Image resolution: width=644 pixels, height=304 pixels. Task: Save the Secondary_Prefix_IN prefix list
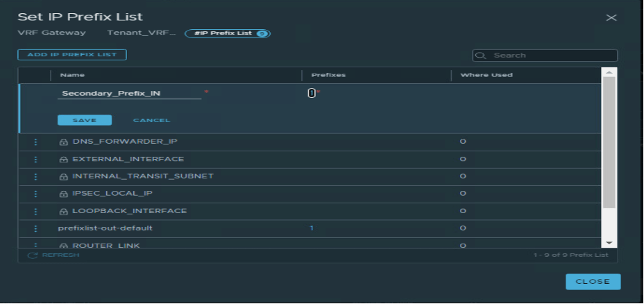pyautogui.click(x=84, y=120)
